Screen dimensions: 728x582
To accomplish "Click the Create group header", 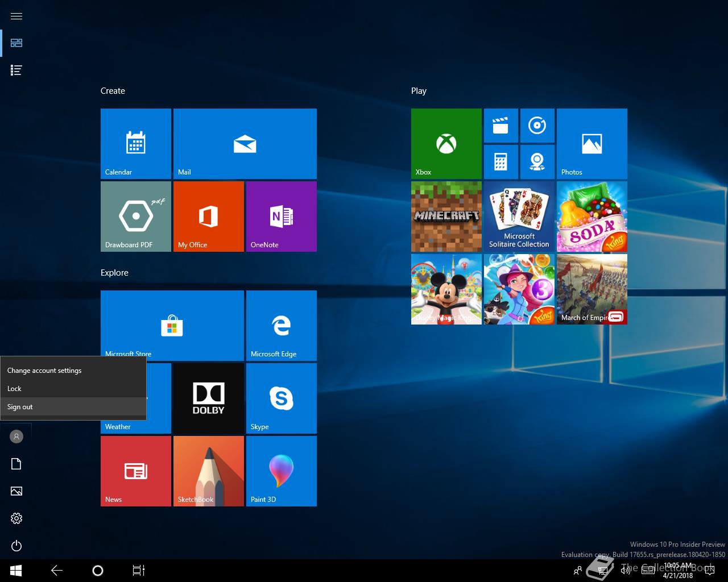I will [113, 91].
